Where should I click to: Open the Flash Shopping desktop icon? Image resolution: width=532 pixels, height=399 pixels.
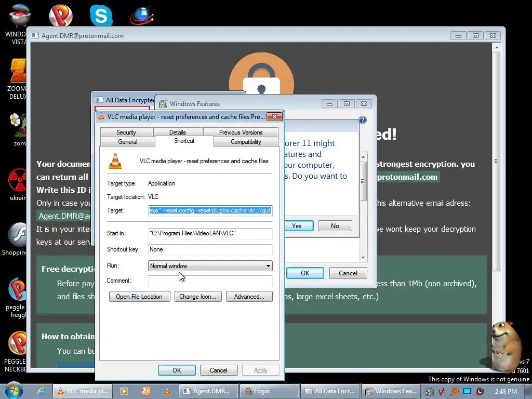pyautogui.click(x=15, y=239)
